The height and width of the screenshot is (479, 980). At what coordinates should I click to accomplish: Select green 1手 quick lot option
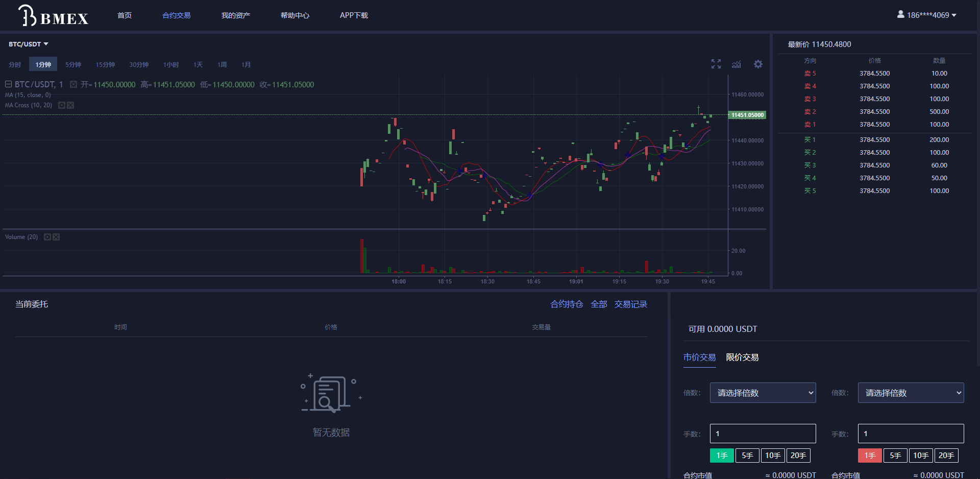[722, 455]
